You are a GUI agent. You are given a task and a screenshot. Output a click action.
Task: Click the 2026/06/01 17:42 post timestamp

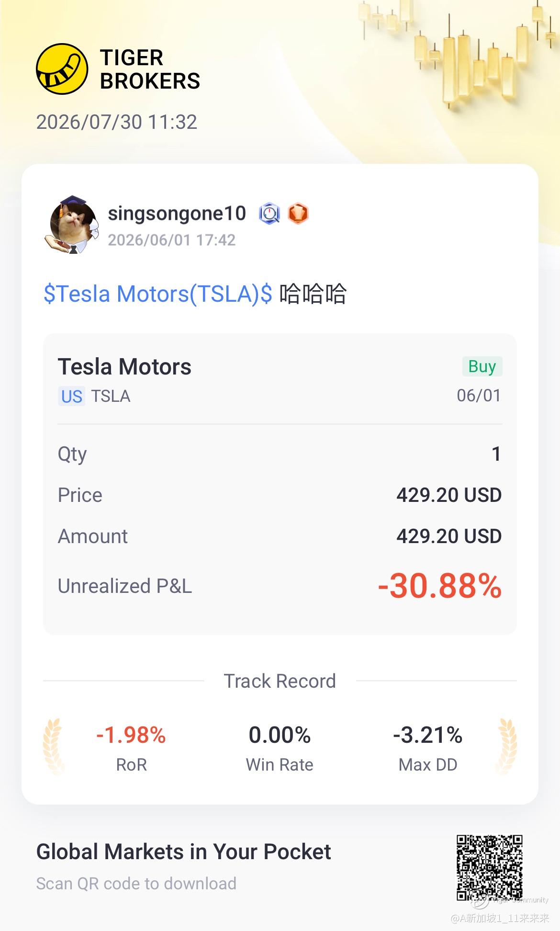pyautogui.click(x=171, y=240)
